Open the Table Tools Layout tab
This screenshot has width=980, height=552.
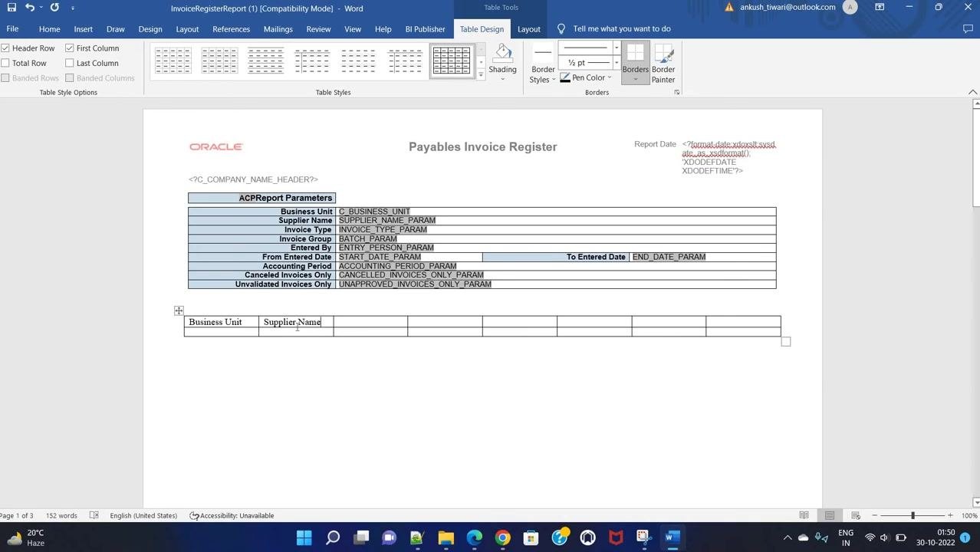(529, 29)
